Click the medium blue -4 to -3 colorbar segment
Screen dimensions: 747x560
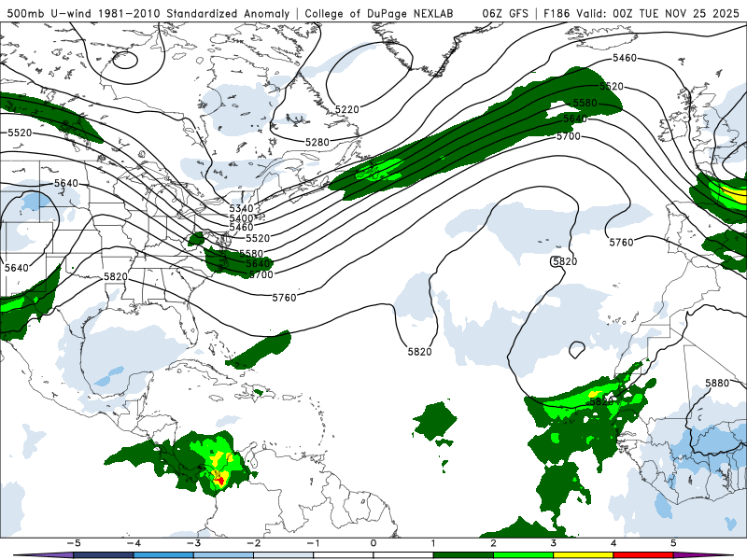tap(163, 555)
